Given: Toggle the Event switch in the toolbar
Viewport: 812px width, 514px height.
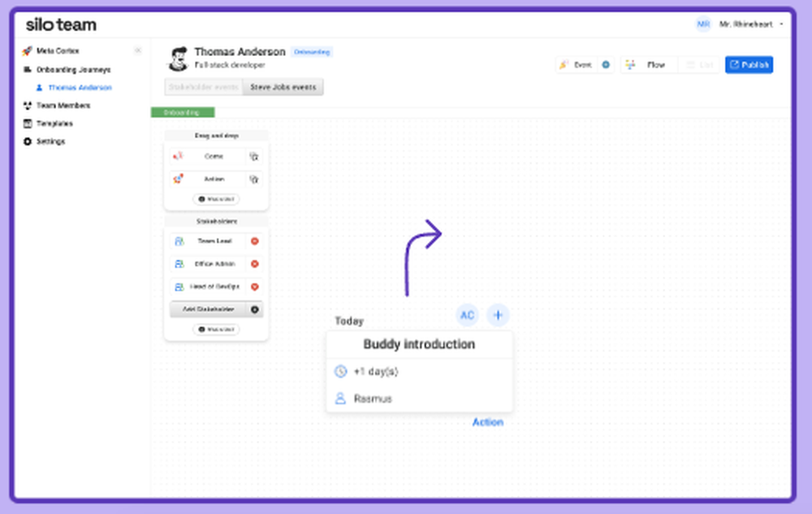Looking at the screenshot, I should pyautogui.click(x=606, y=63).
